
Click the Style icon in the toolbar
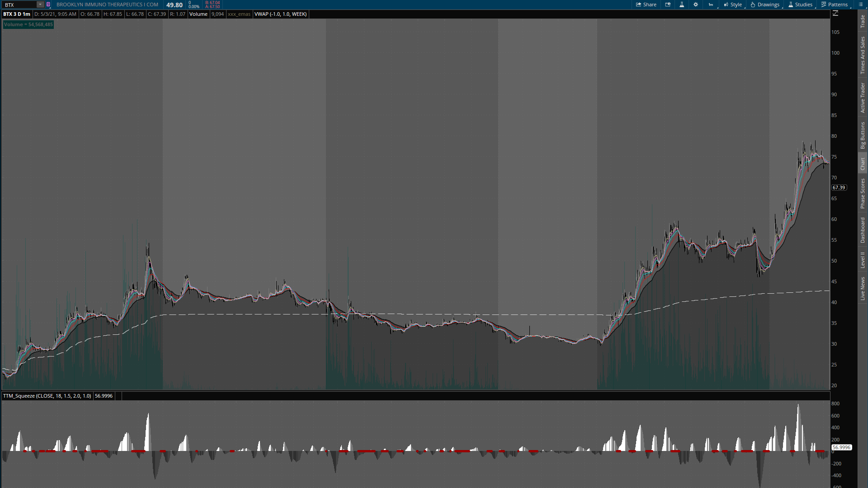726,5
